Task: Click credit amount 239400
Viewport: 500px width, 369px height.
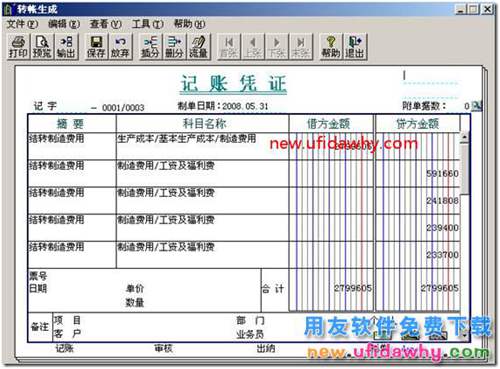Action: pos(442,228)
